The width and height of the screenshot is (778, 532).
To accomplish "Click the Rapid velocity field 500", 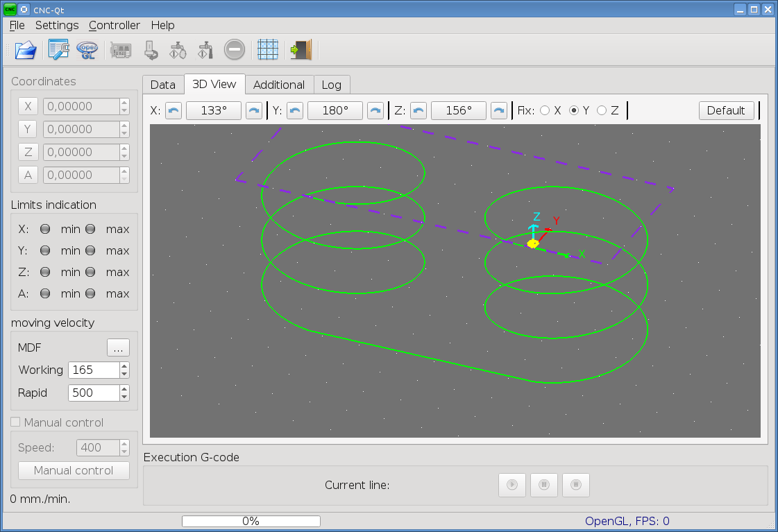I will point(94,393).
